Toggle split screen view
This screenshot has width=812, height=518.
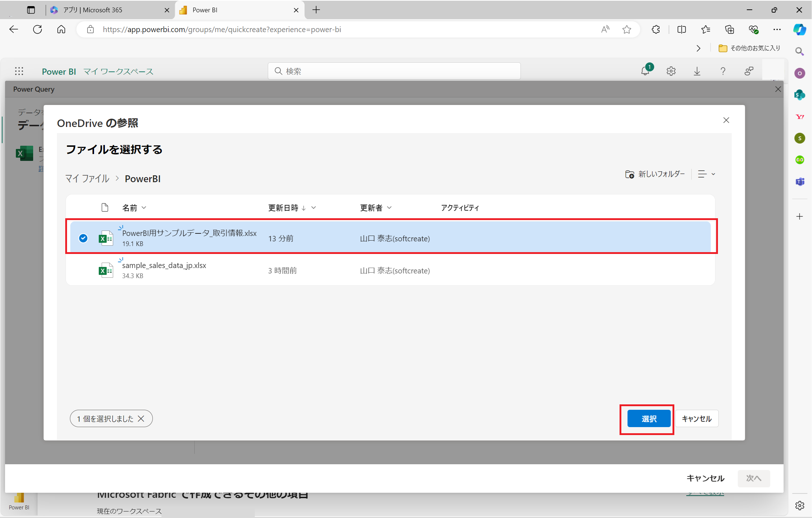pos(682,30)
